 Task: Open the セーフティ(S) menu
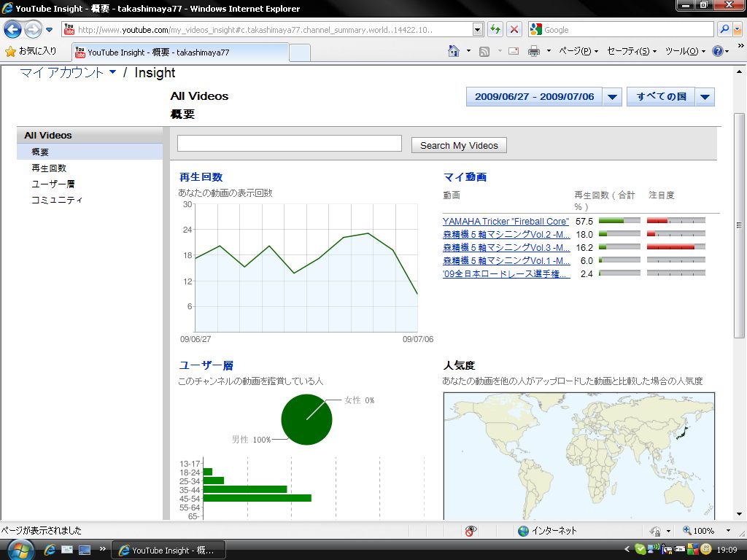point(631,51)
